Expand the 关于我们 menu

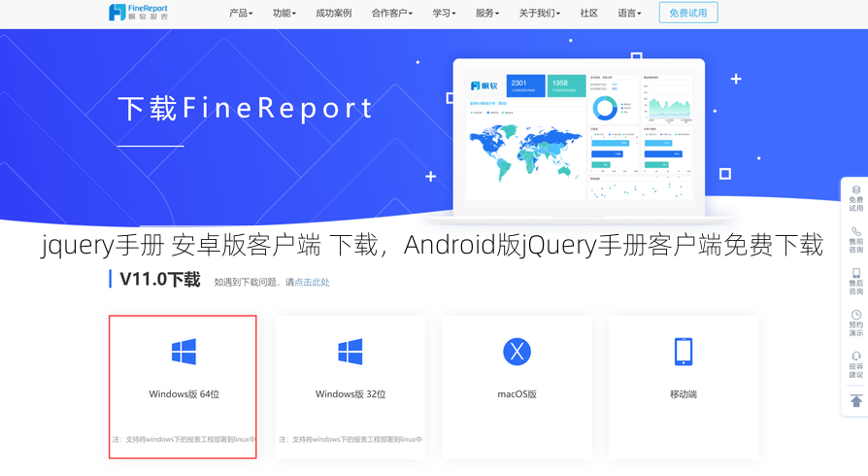pyautogui.click(x=539, y=13)
